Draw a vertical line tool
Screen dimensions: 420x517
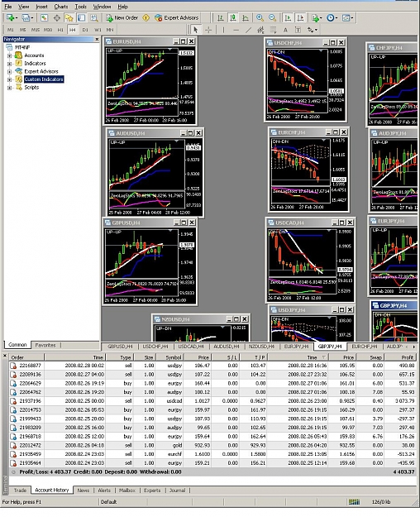(x=223, y=30)
